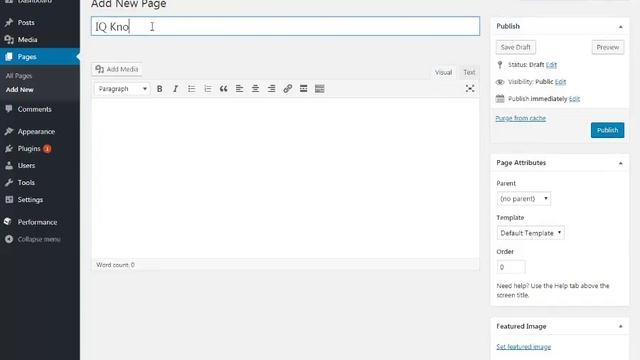The width and height of the screenshot is (640, 360).
Task: Collapse the Publish panel
Action: 620,27
